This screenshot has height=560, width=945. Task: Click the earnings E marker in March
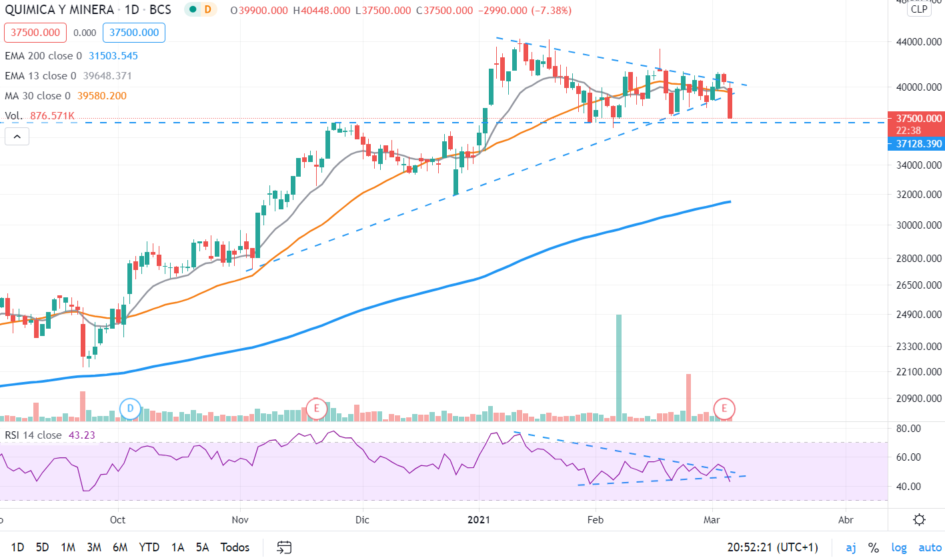[x=724, y=407]
